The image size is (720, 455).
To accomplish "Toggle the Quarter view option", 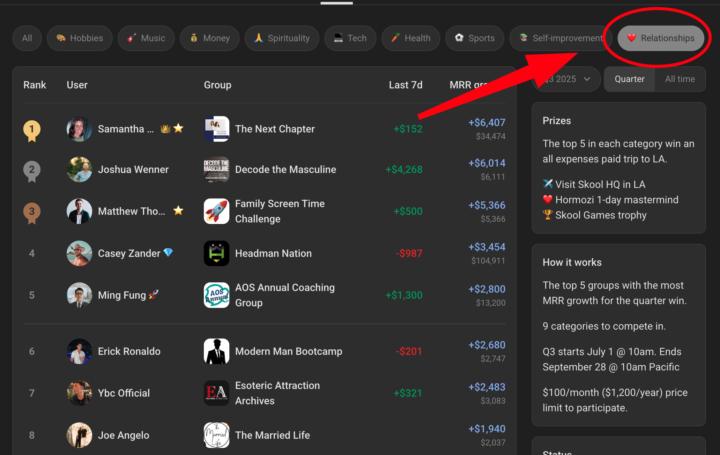I will [629, 79].
